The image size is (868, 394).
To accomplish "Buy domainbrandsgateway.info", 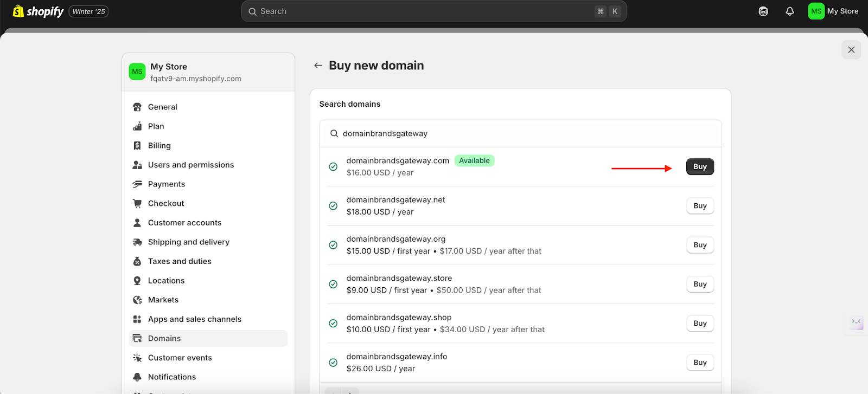I will (x=700, y=363).
